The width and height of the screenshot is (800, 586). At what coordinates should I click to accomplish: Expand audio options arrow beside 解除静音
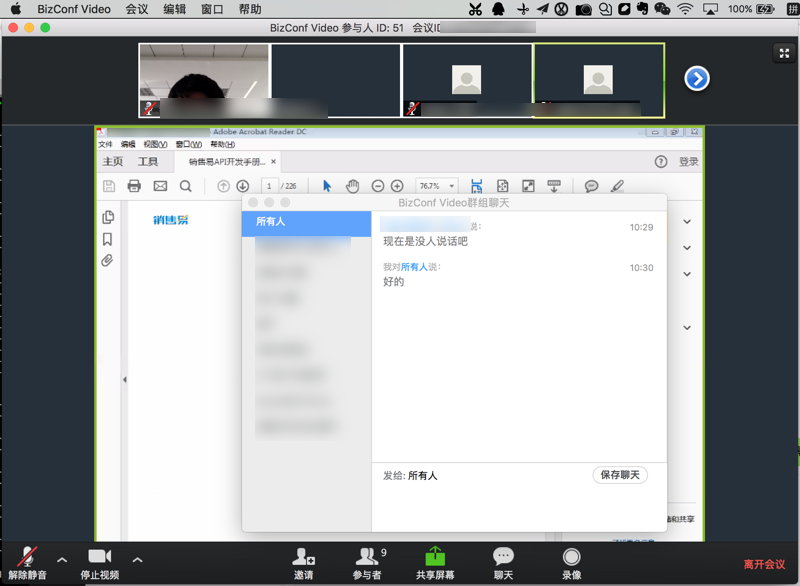[62, 560]
